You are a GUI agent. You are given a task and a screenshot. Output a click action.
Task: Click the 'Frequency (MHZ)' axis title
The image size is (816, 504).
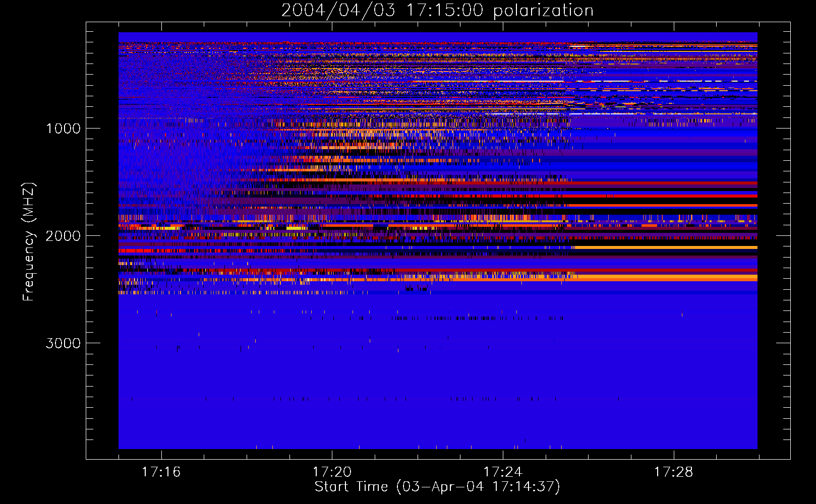tap(29, 242)
